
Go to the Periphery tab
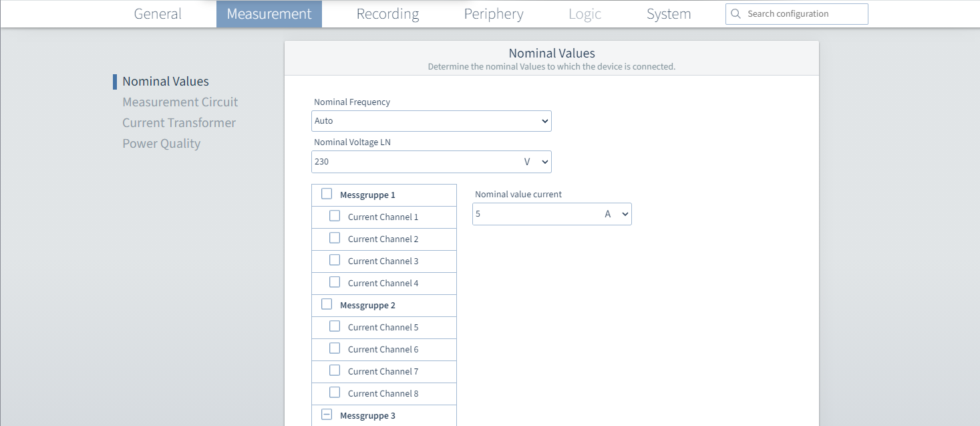494,14
